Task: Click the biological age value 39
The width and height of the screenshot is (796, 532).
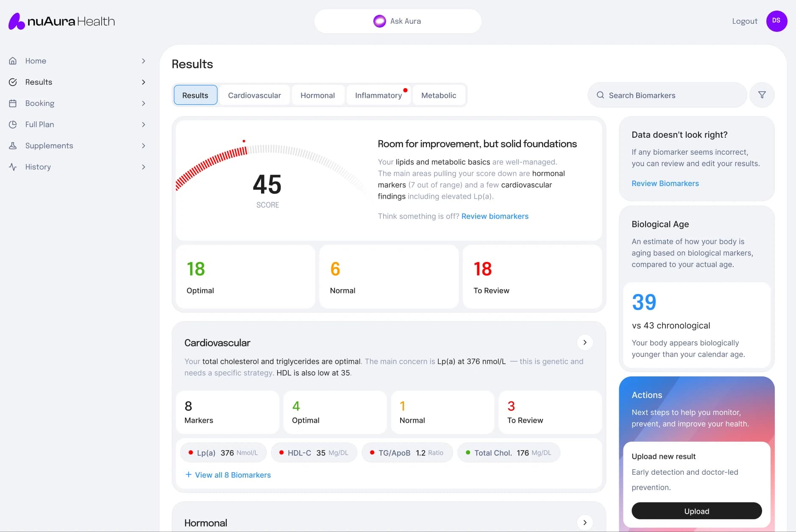Action: (644, 302)
